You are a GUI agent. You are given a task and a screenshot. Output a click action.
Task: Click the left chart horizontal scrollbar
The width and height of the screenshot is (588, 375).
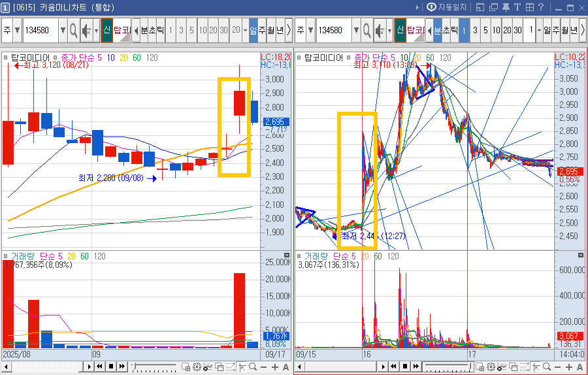click(x=47, y=367)
